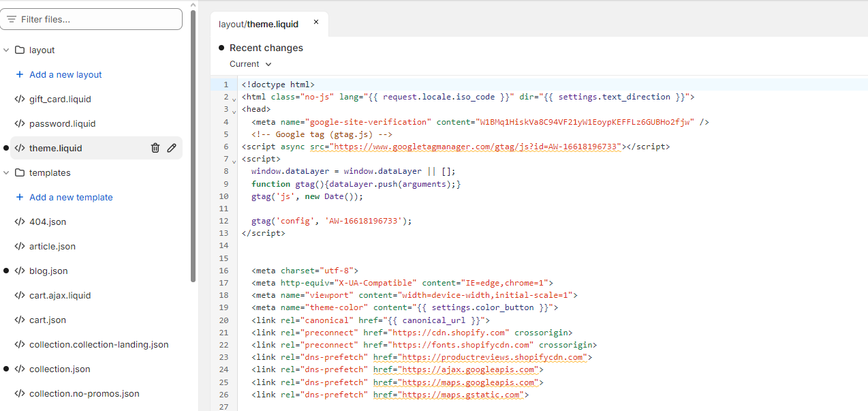Click line number 14 in the gutter
Viewport: 868px width, 411px height.
(x=224, y=246)
